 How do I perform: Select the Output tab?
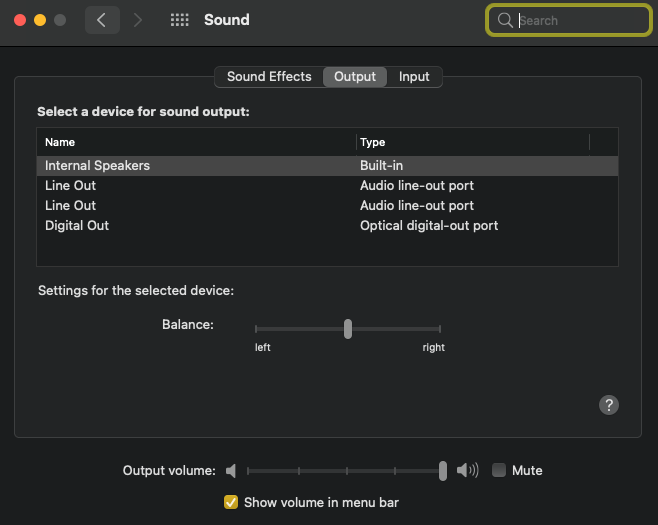pos(355,77)
